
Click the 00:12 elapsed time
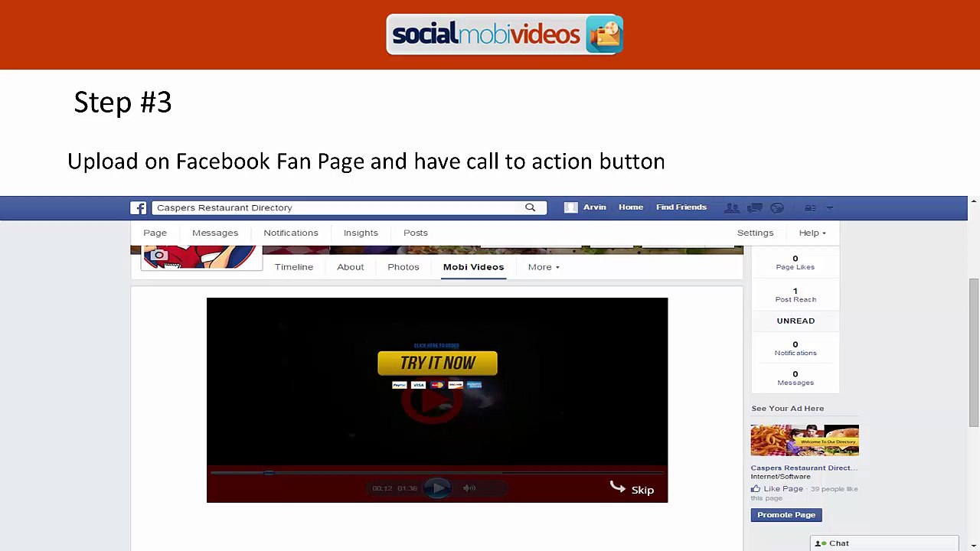[x=382, y=488]
